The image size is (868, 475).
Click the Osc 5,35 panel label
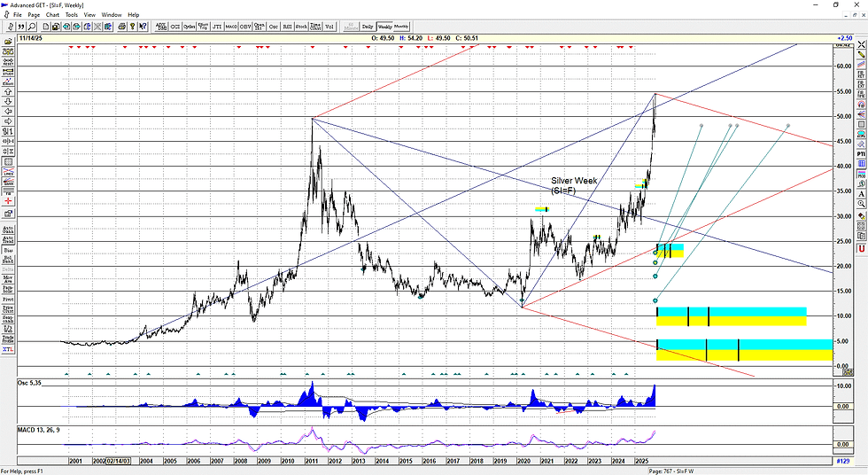coord(29,383)
